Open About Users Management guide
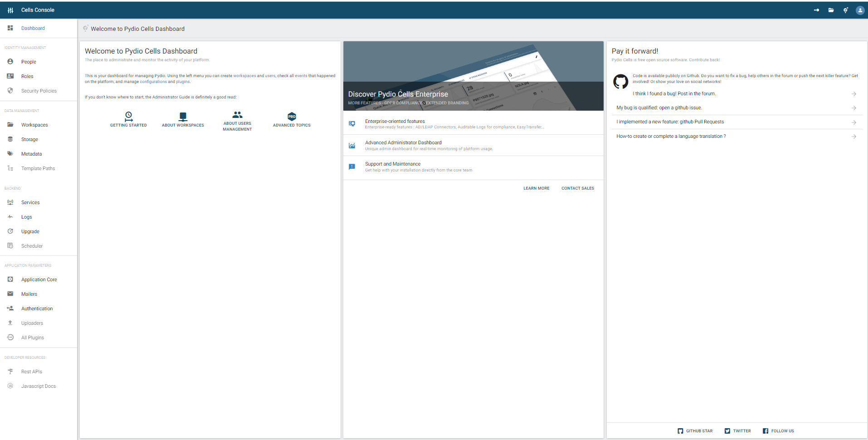The width and height of the screenshot is (868, 440). [237, 121]
